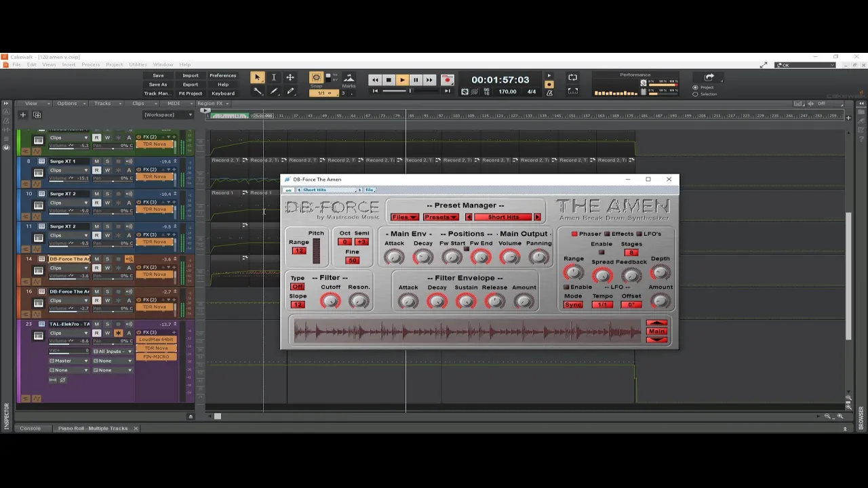This screenshot has height=488, width=868.
Task: Open the Insert menu
Action: (x=68, y=64)
